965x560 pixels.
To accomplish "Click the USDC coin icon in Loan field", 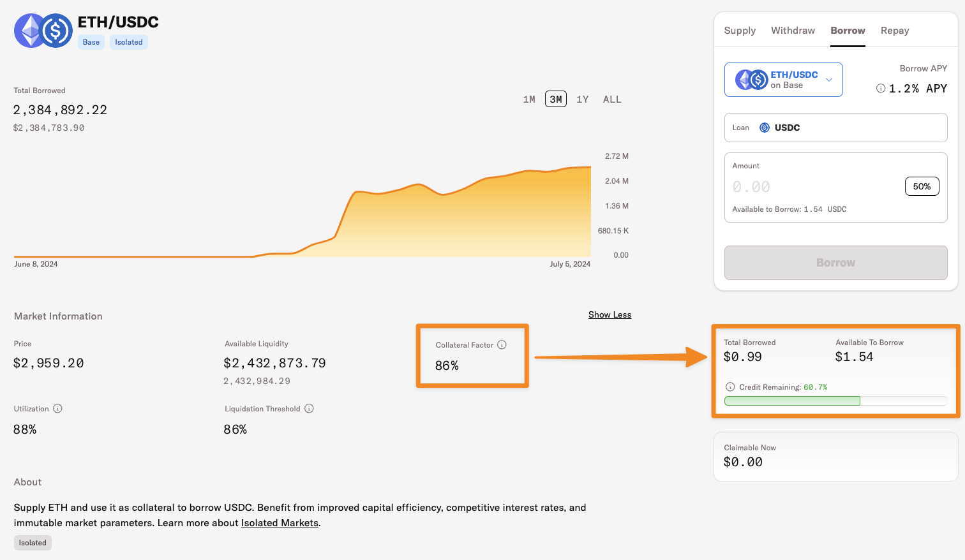I will pos(765,128).
